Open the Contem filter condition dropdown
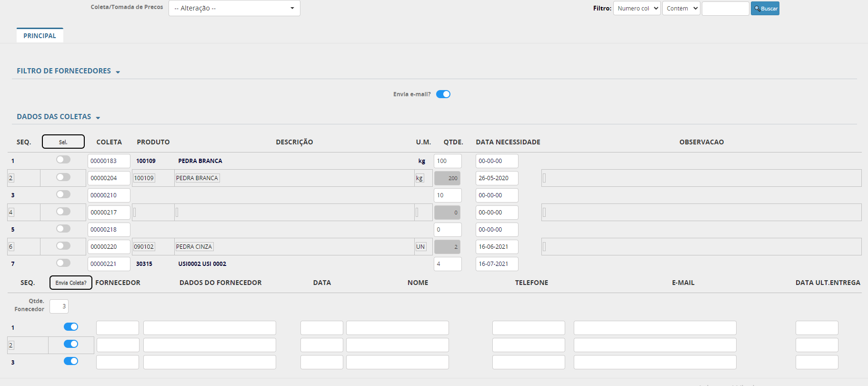The width and height of the screenshot is (868, 386). coord(681,9)
